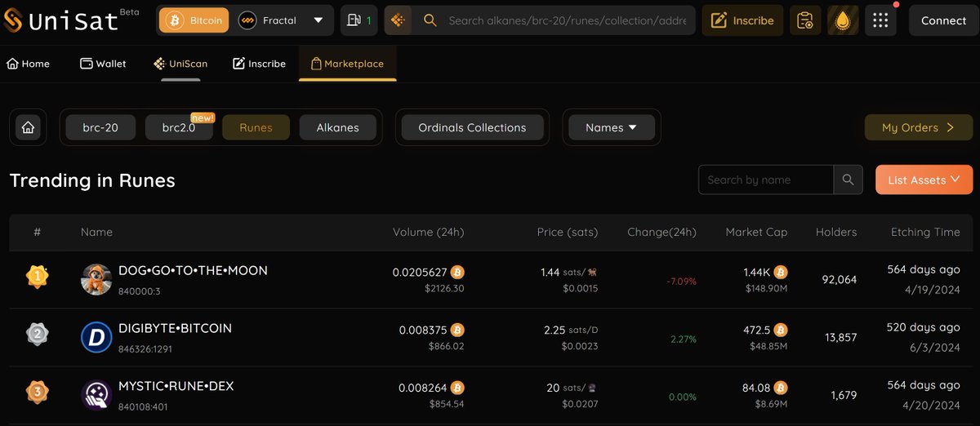Open the apps grid menu
Viewport: 980px width, 426px height.
(880, 20)
